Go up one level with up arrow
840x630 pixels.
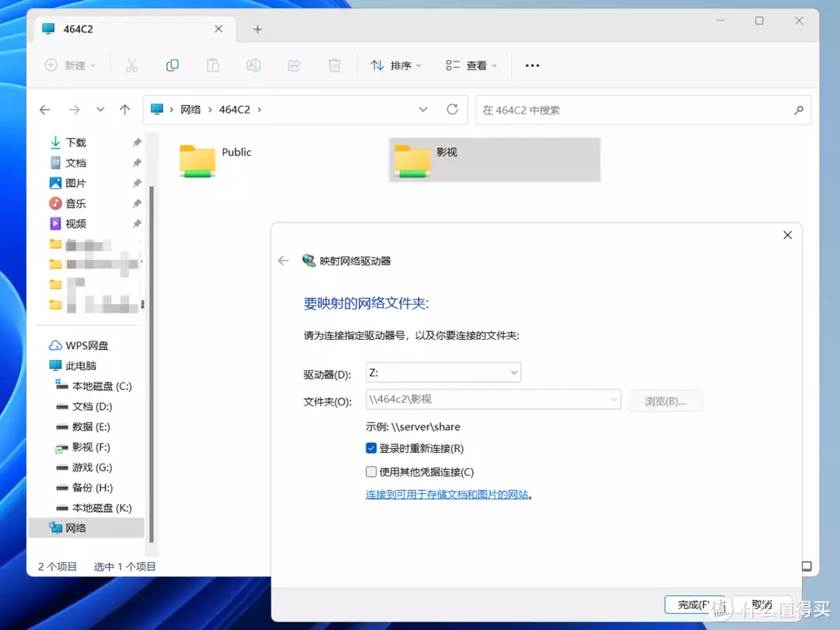(x=124, y=110)
